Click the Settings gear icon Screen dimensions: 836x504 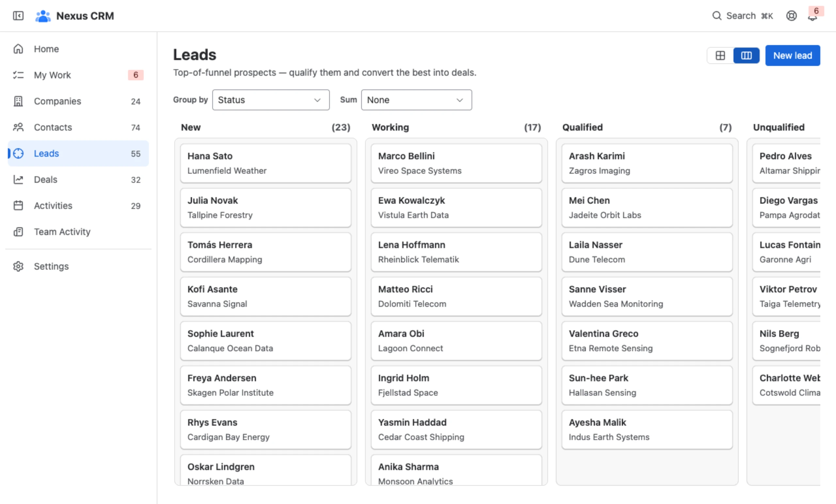[18, 266]
